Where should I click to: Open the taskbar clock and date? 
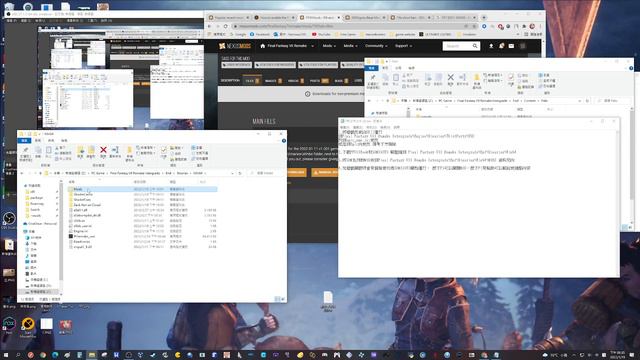tap(618, 355)
